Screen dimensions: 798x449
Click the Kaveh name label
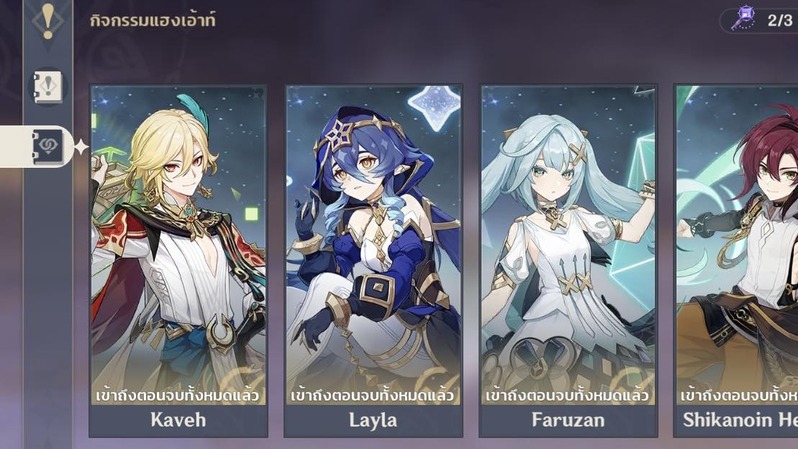coord(178,420)
